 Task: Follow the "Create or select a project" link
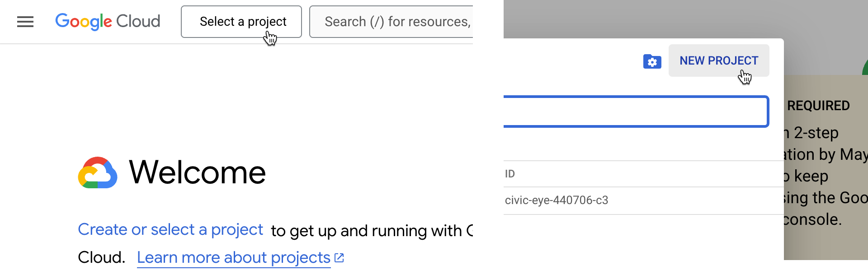pos(170,230)
